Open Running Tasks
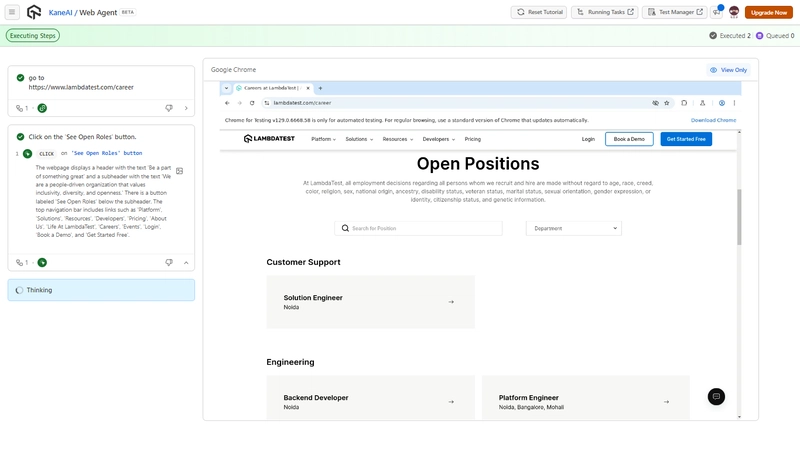The height and width of the screenshot is (449, 800). coord(605,12)
